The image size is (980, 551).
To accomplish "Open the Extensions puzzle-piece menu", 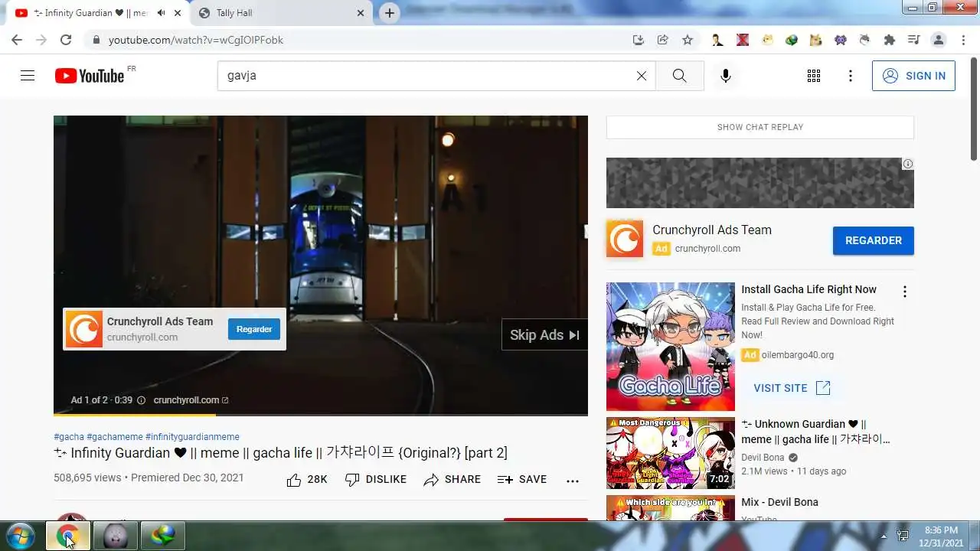I will [889, 40].
